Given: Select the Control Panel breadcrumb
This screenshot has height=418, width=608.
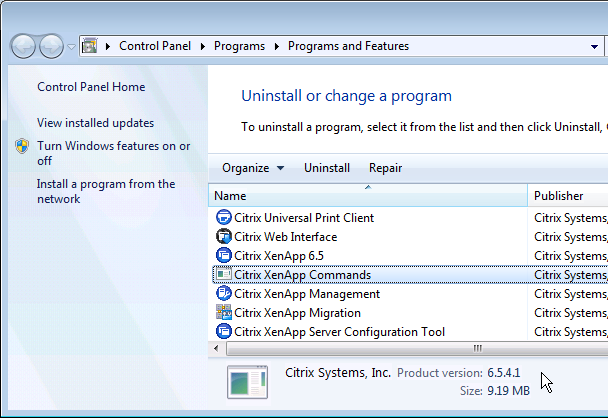Looking at the screenshot, I should (155, 46).
